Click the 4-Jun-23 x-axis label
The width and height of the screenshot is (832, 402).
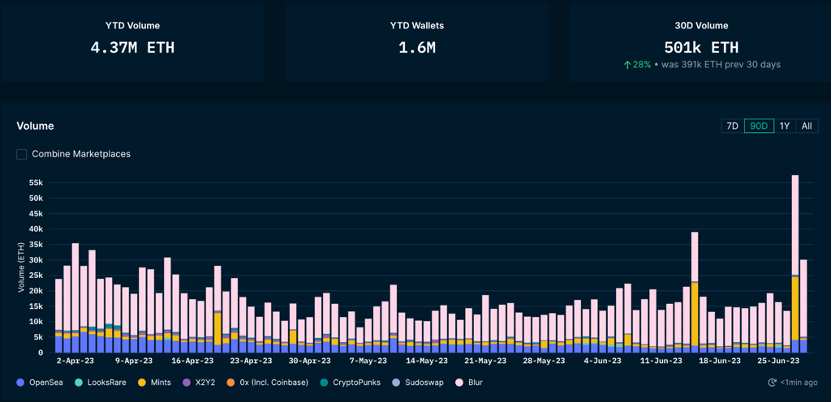pyautogui.click(x=602, y=361)
